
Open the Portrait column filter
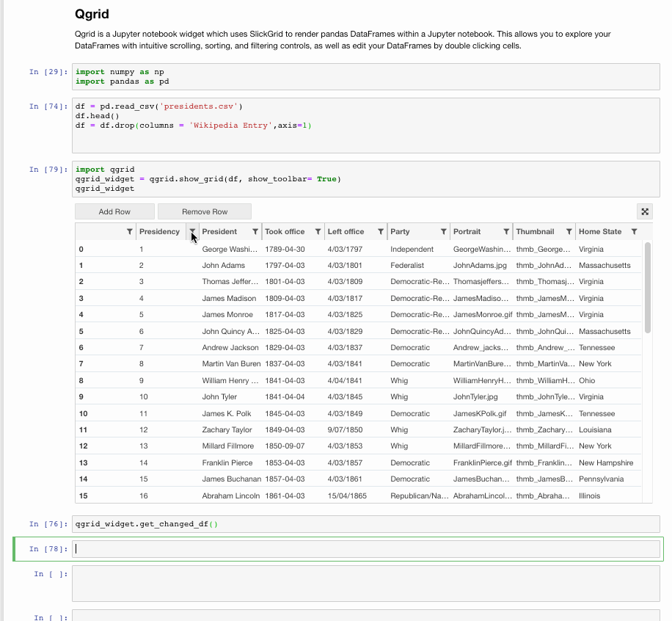pos(505,231)
